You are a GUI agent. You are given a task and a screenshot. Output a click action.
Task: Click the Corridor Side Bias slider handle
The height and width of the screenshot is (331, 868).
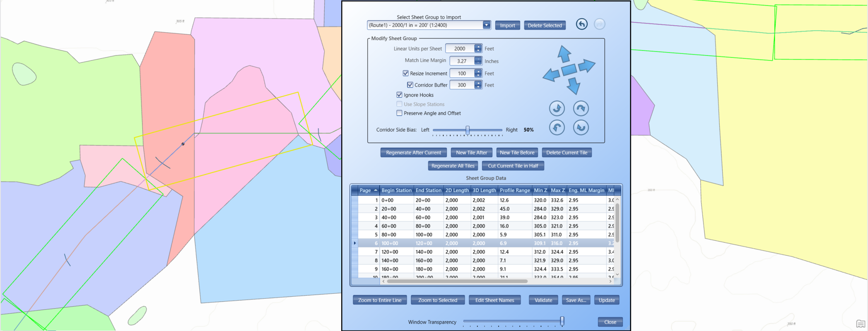click(x=468, y=130)
